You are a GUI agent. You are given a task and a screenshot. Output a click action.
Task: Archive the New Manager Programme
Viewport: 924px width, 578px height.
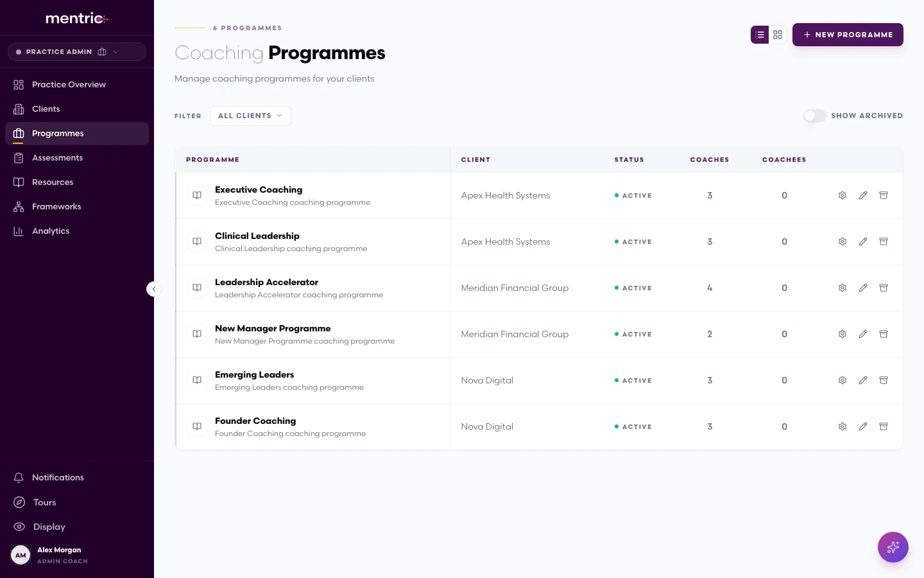coord(884,334)
